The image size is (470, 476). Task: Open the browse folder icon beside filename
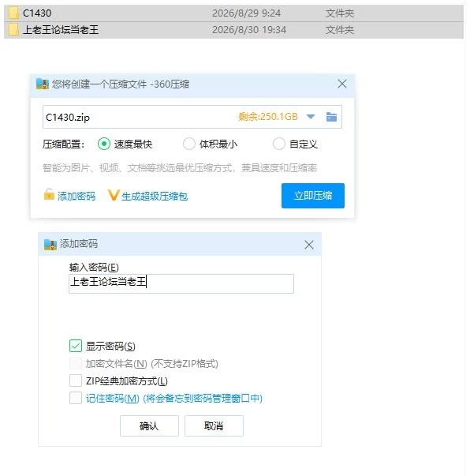pyautogui.click(x=331, y=117)
